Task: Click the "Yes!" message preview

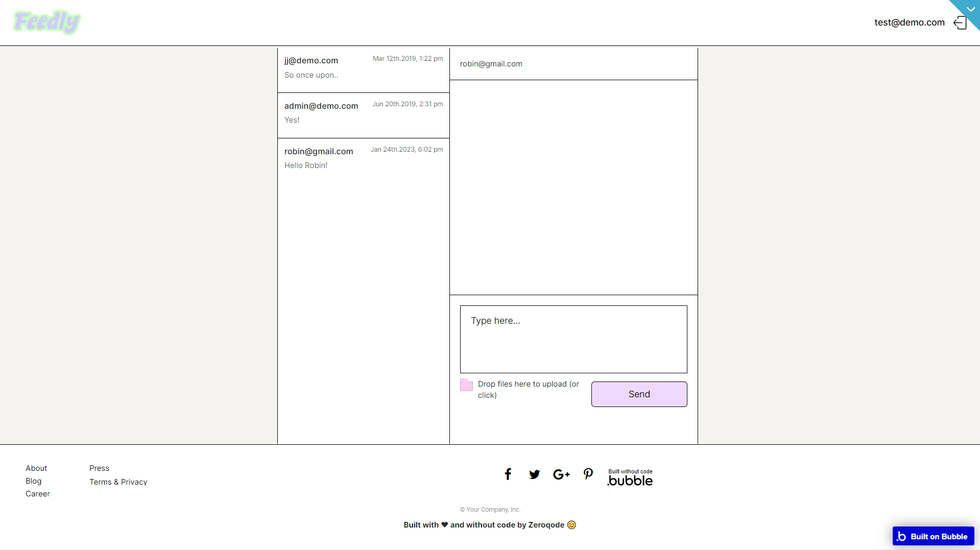Action: 292,120
